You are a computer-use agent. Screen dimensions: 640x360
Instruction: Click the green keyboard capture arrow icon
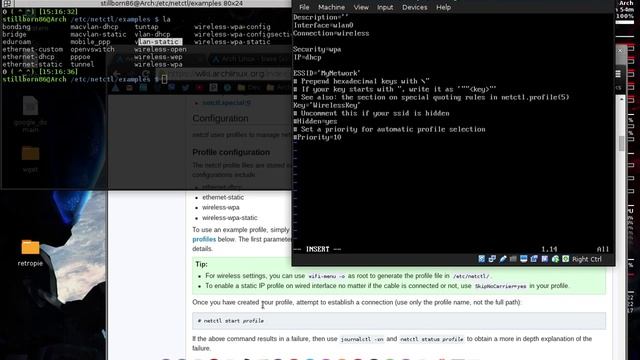(x=565, y=259)
